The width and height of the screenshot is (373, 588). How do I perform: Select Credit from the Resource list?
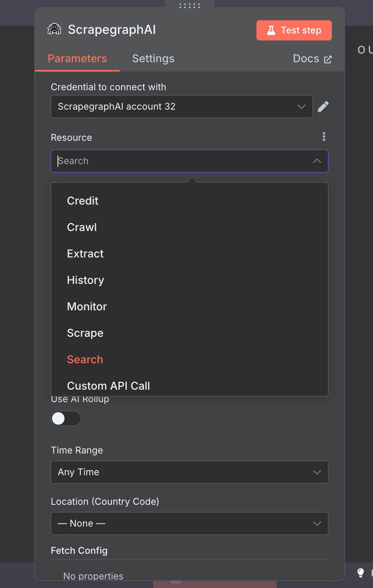(x=189, y=201)
